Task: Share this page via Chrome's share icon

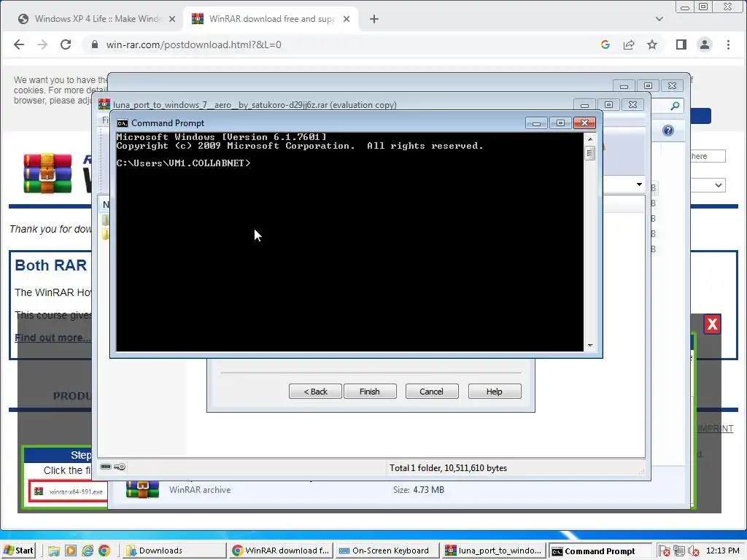Action: click(x=629, y=44)
